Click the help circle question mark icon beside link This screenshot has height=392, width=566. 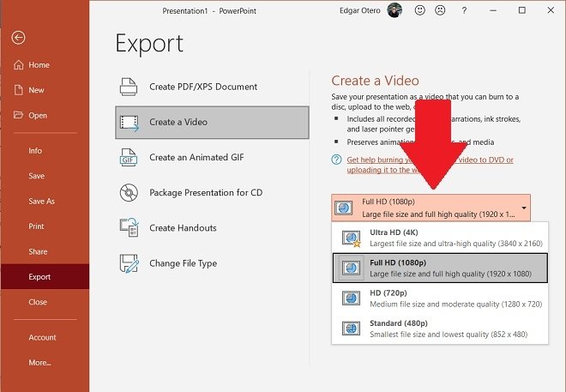(x=336, y=160)
